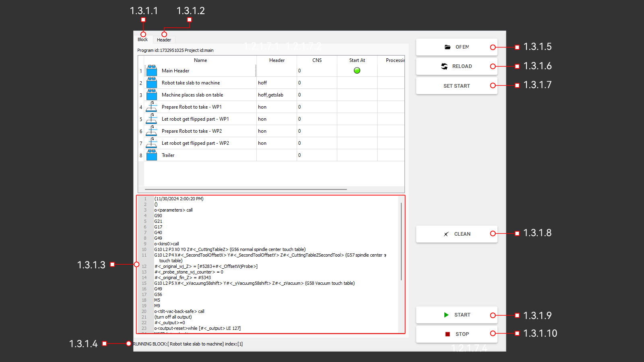Image resolution: width=644 pixels, height=362 pixels.
Task: Click the G90 line in code viewer
Action: point(158,216)
